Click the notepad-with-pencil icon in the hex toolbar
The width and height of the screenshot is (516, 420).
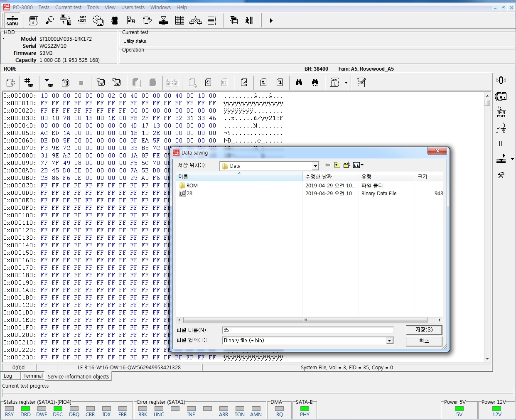[361, 83]
